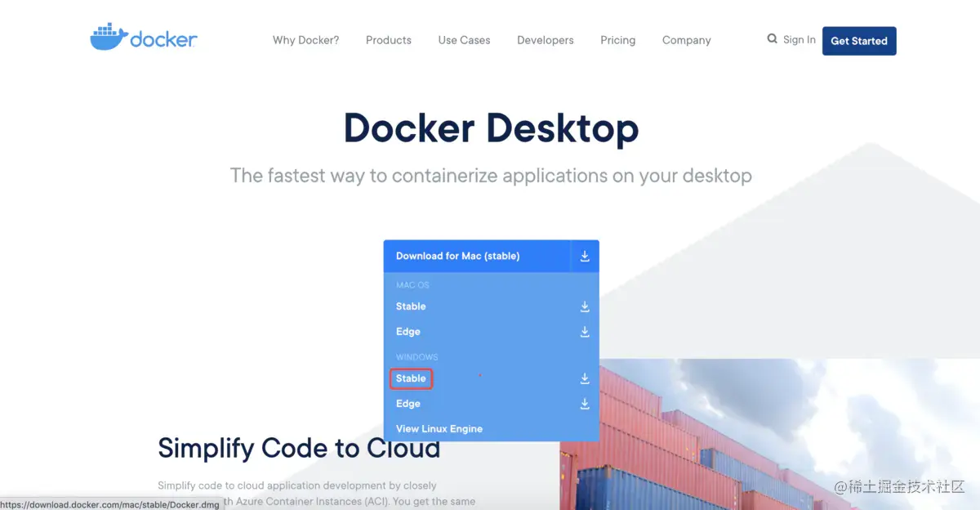
Task: Select Edge under Windows
Action: point(408,404)
